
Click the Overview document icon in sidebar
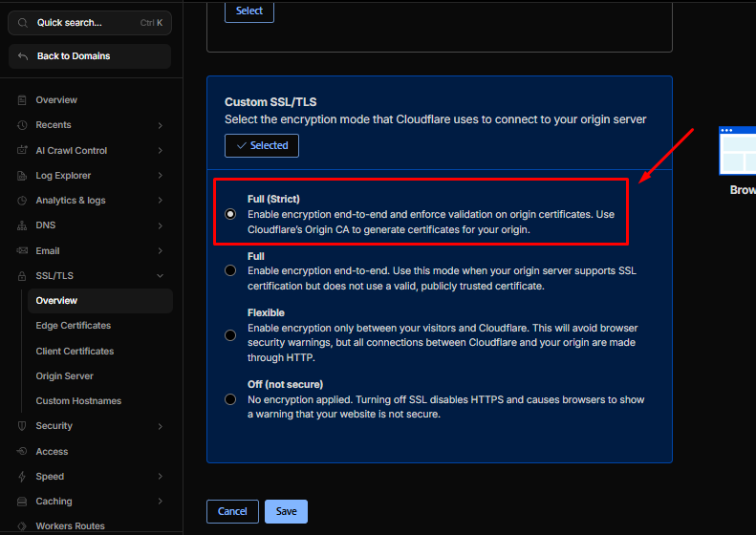(22, 100)
